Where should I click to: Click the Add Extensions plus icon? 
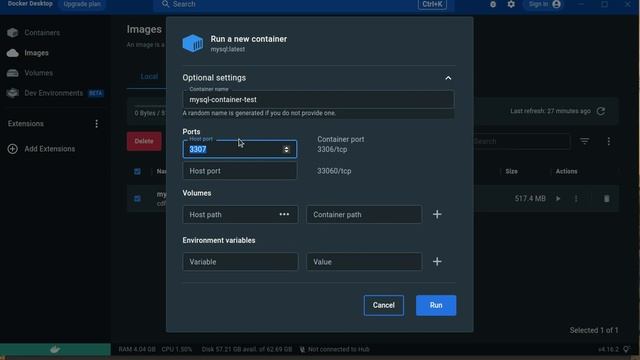(13, 149)
